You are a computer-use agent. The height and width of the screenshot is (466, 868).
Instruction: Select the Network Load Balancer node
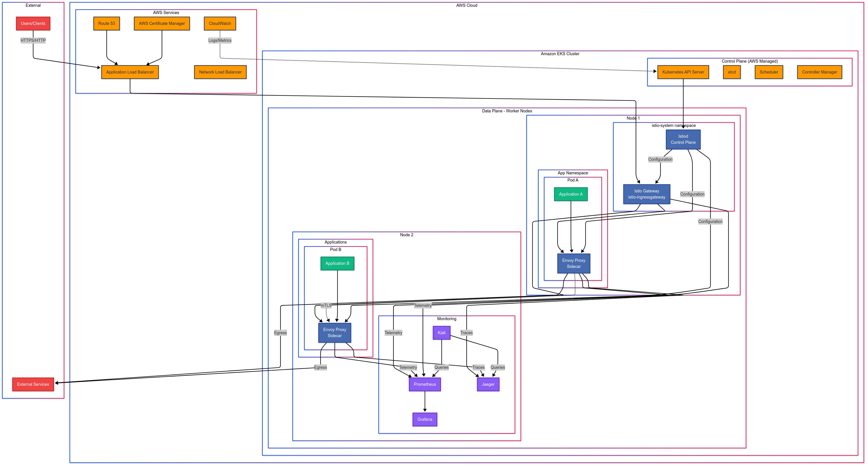pyautogui.click(x=220, y=72)
